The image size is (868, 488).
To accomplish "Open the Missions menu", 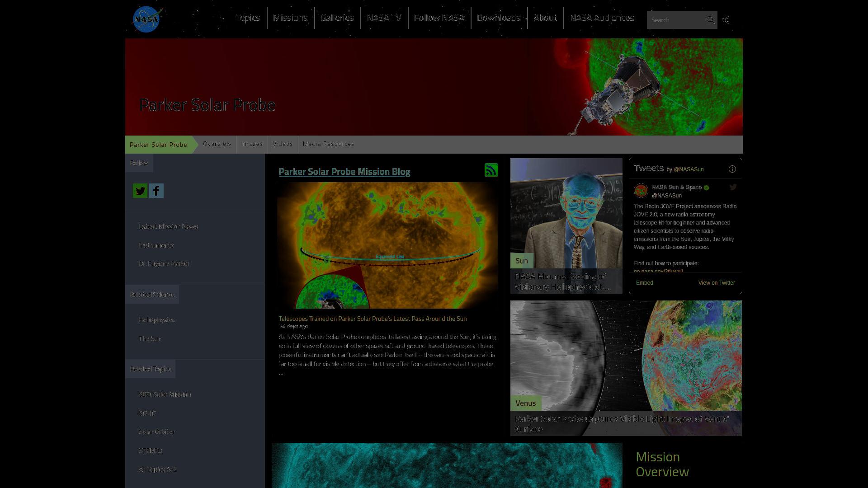I will click(290, 18).
